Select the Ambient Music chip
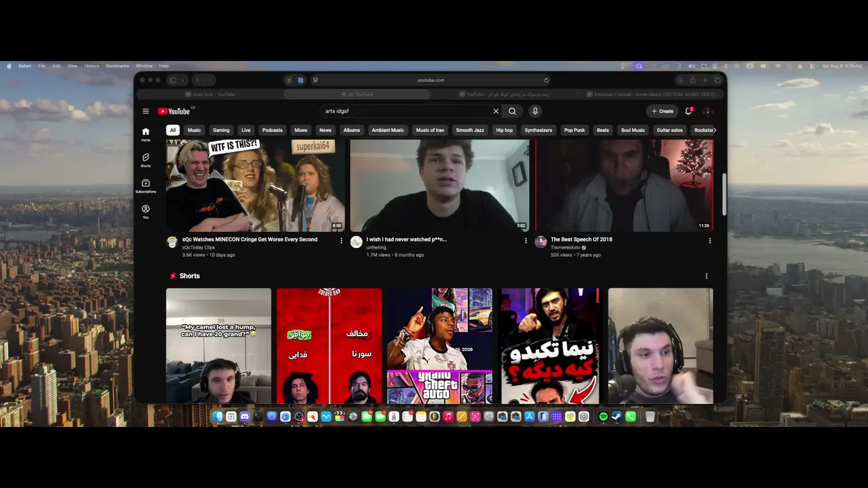Image resolution: width=868 pixels, height=488 pixels. (388, 130)
